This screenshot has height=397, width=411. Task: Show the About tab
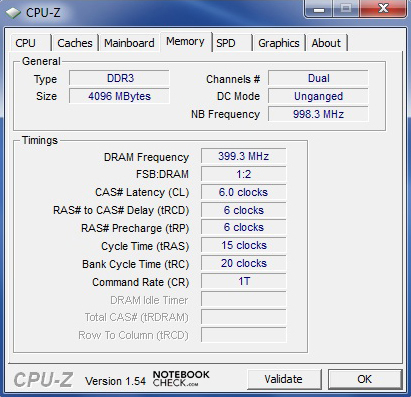pos(326,43)
